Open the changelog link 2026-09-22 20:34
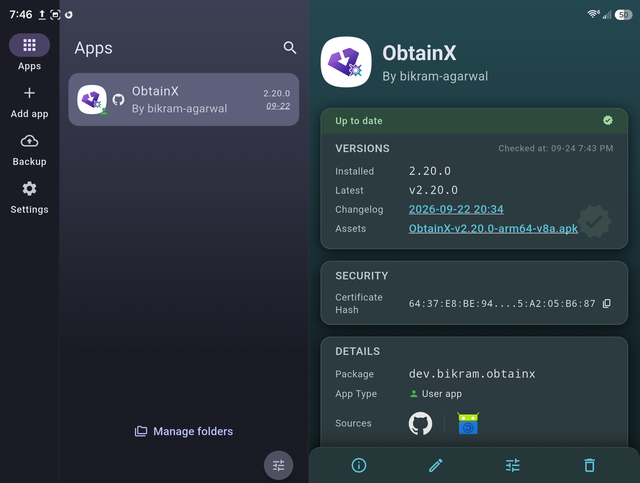The height and width of the screenshot is (483, 640). coord(456,209)
